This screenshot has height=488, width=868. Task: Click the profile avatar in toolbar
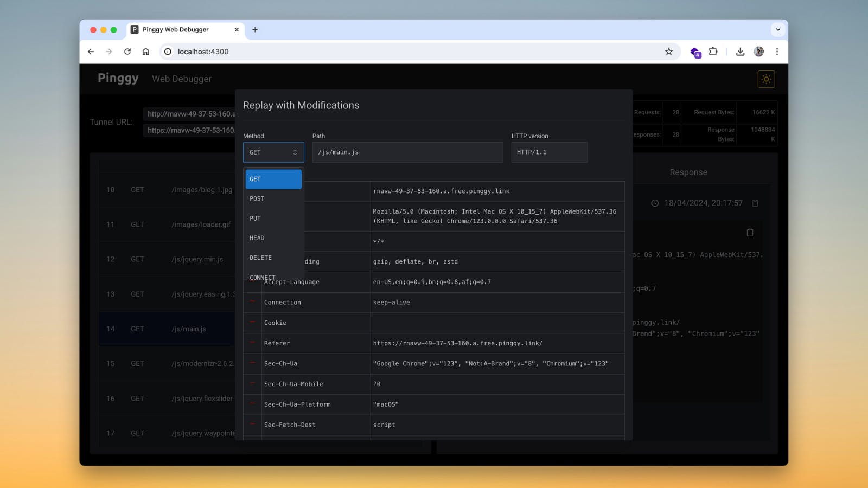(x=759, y=52)
